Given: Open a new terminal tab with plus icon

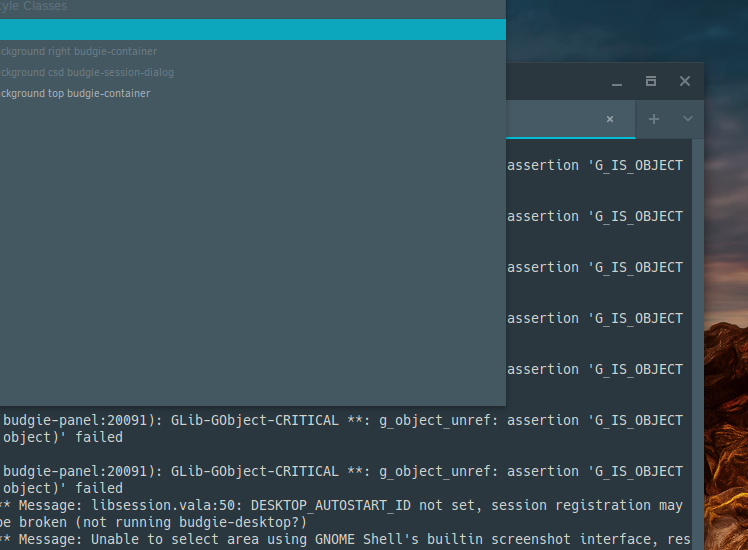Looking at the screenshot, I should pyautogui.click(x=654, y=119).
